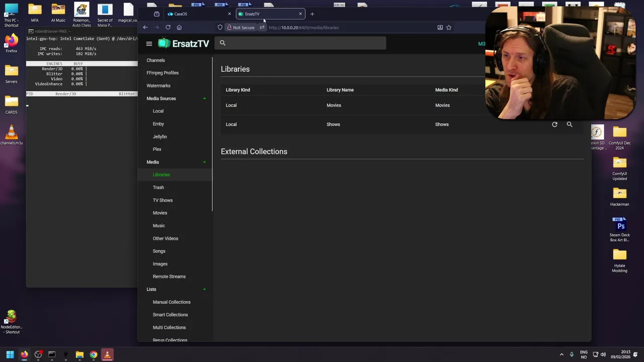Click the browser address bar URL
The height and width of the screenshot is (362, 644).
point(303,28)
